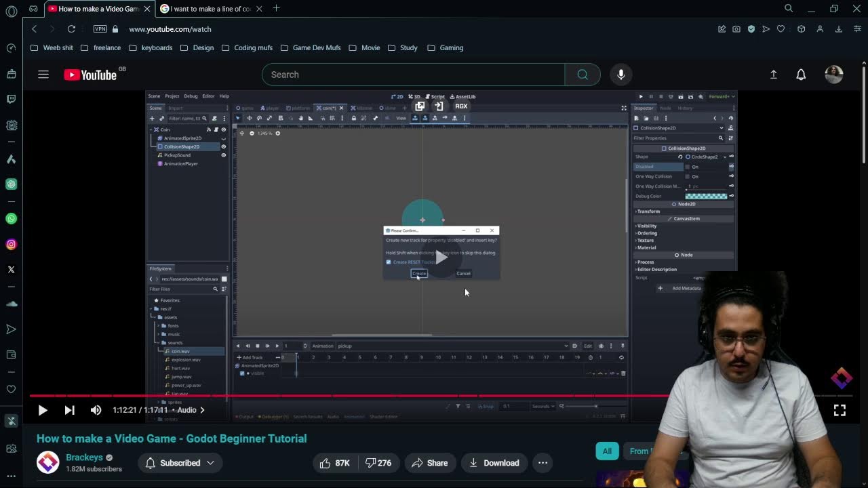The image size is (868, 488).
Task: Open GX Control speedometer panel in sidebar
Action: pyautogui.click(x=12, y=48)
